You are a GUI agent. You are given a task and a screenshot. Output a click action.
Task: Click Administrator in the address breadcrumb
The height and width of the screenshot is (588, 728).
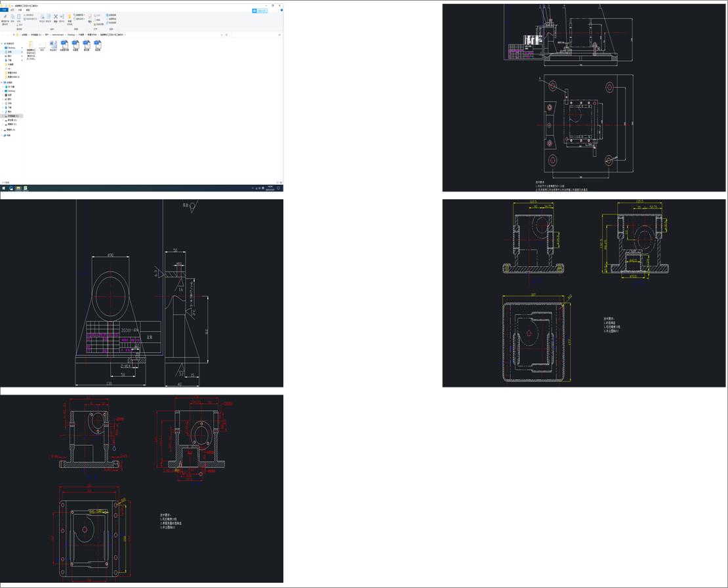tap(58, 35)
